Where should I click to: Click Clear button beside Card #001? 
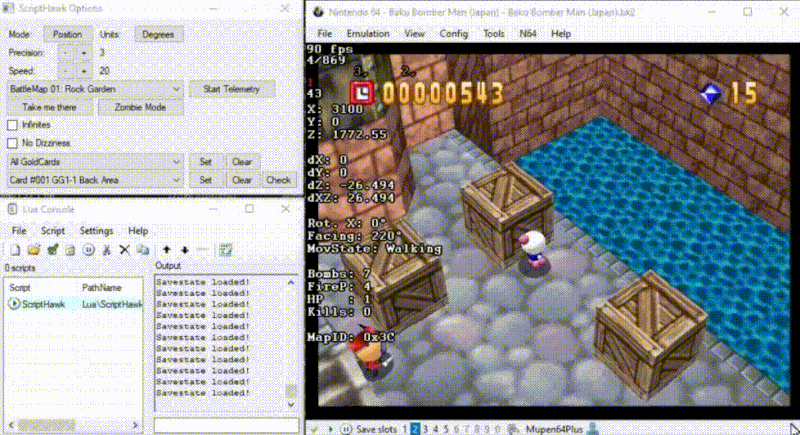click(x=242, y=180)
